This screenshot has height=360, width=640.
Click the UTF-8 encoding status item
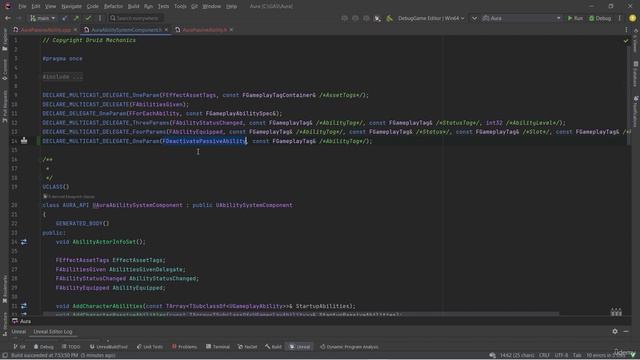pyautogui.click(x=561, y=356)
